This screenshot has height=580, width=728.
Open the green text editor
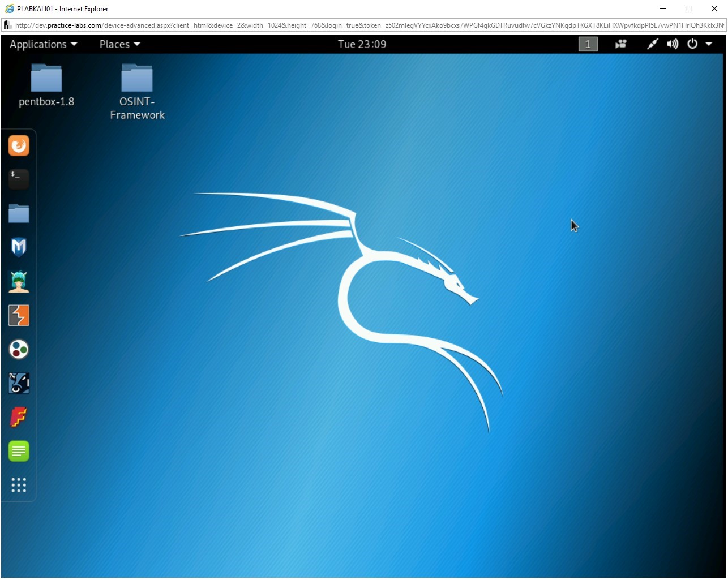click(19, 451)
